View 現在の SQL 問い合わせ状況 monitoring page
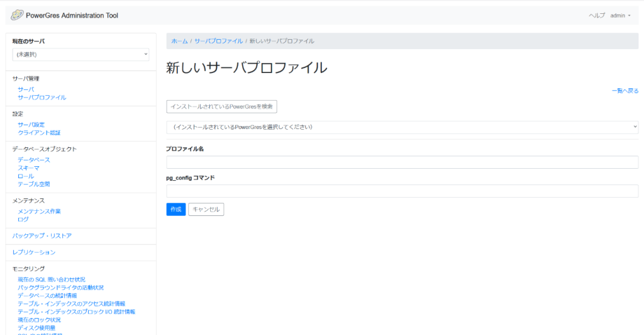 point(52,280)
